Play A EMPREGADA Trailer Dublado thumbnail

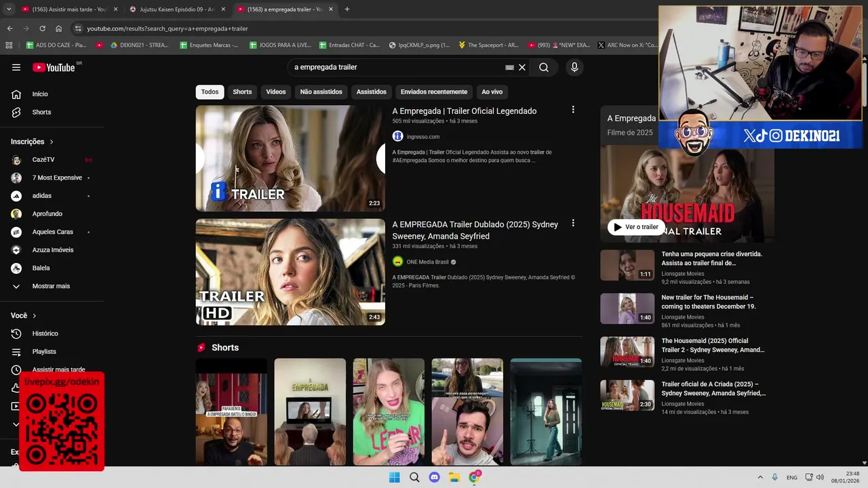[290, 272]
